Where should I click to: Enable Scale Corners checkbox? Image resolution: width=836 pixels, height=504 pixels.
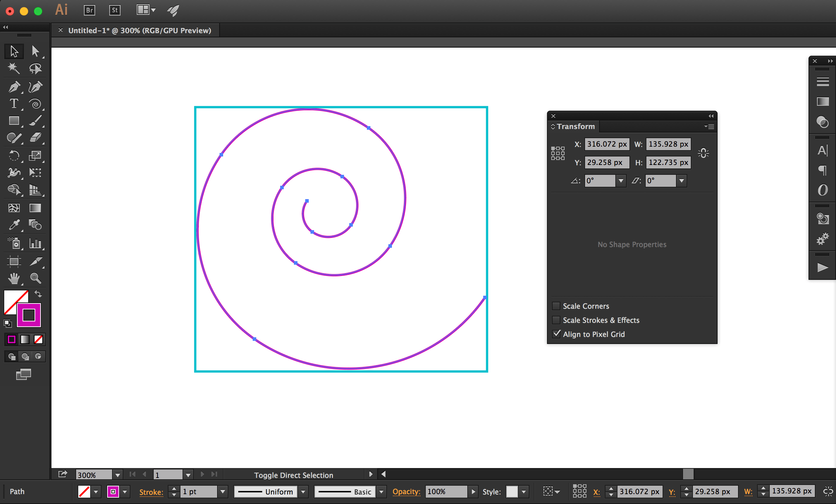click(555, 306)
